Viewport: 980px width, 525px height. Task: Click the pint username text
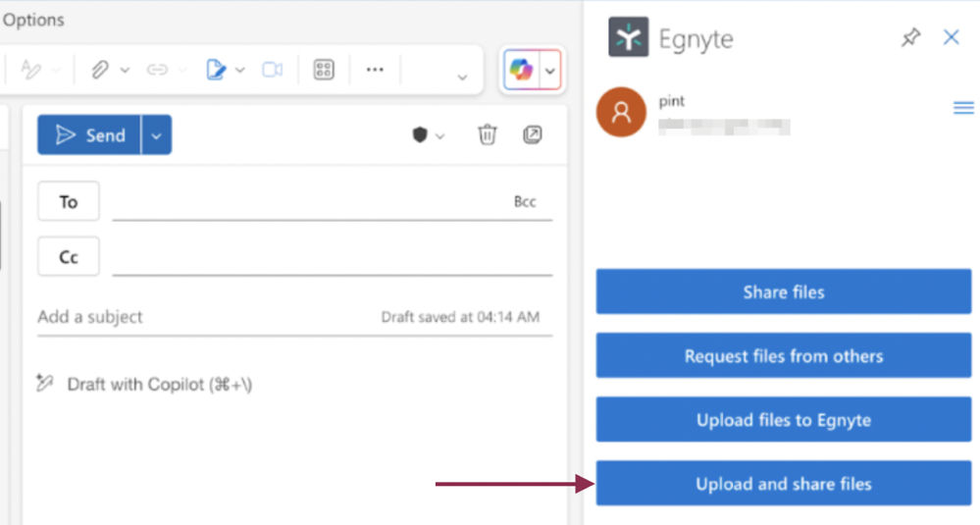click(672, 101)
